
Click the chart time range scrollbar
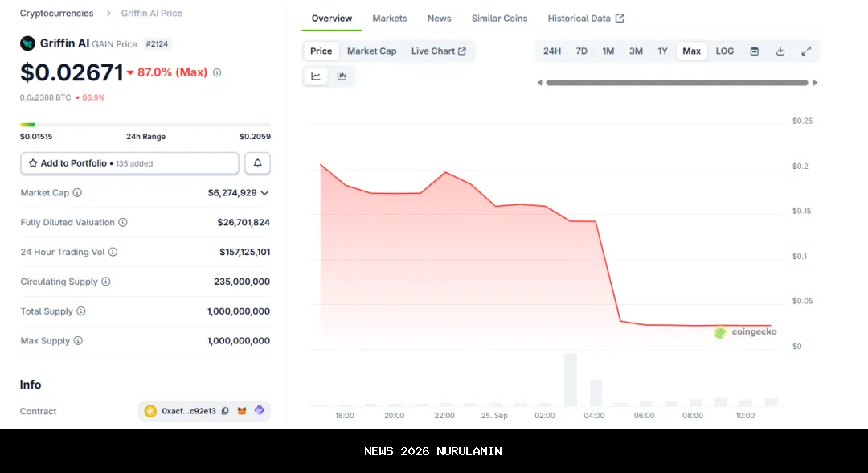click(677, 83)
